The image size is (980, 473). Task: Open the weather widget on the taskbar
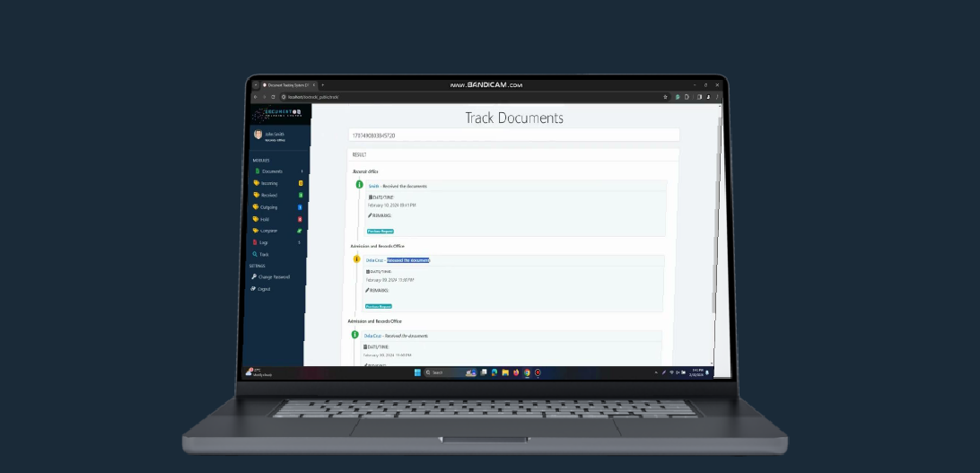pyautogui.click(x=258, y=372)
